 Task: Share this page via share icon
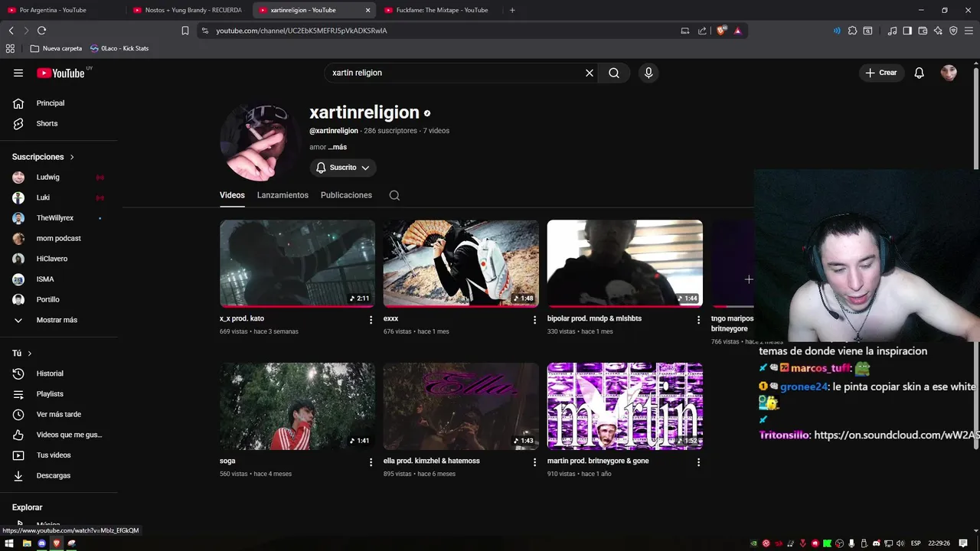coord(702,31)
